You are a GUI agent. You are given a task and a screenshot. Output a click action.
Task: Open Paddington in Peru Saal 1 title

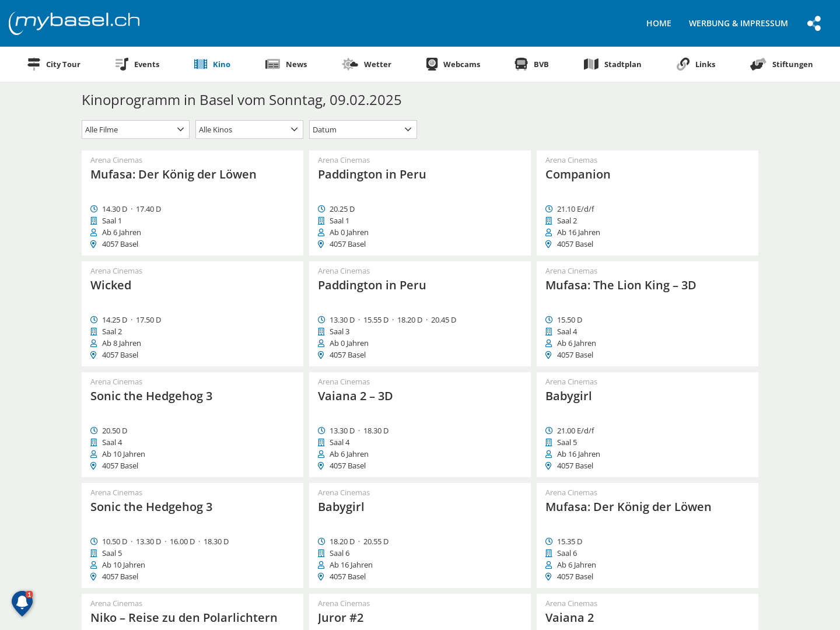(372, 174)
